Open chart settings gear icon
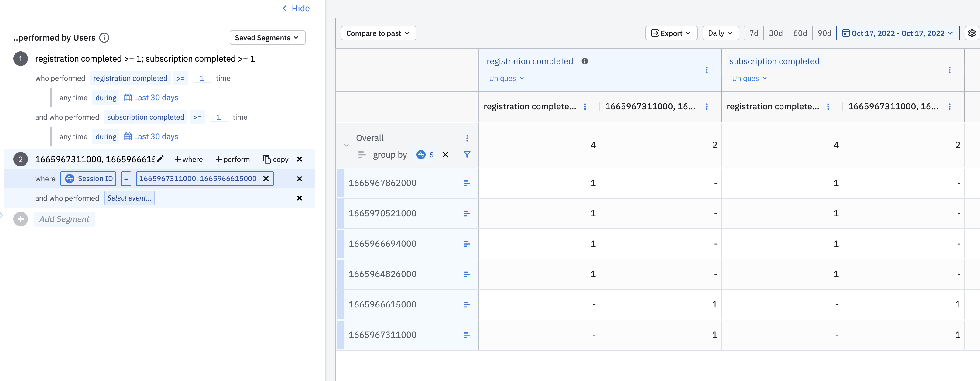The image size is (980, 381). (971, 33)
